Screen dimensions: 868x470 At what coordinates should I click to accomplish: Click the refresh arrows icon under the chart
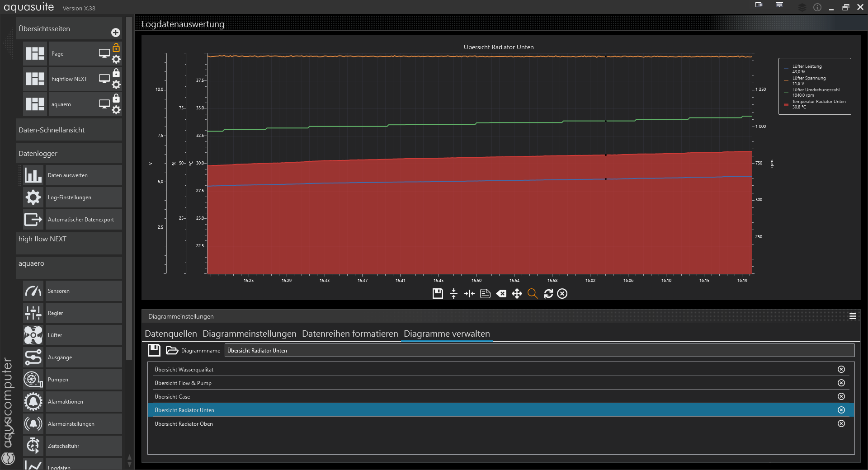click(x=548, y=294)
